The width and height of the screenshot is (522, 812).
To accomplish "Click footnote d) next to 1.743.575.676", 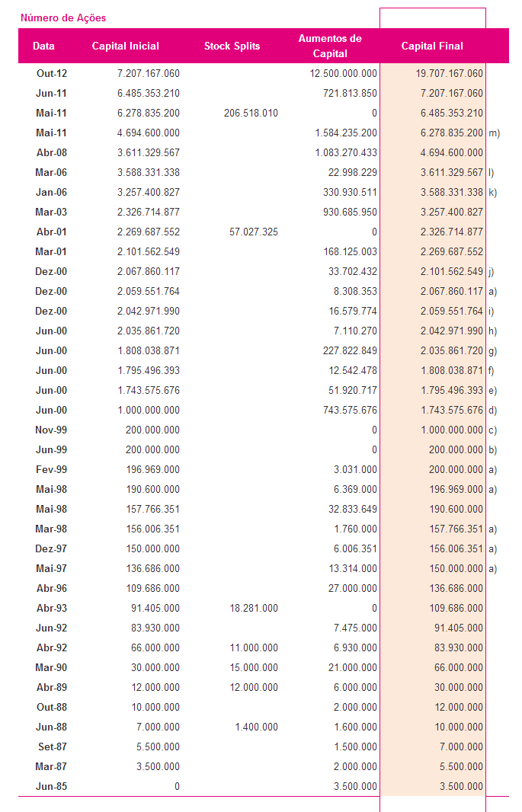I will [492, 411].
